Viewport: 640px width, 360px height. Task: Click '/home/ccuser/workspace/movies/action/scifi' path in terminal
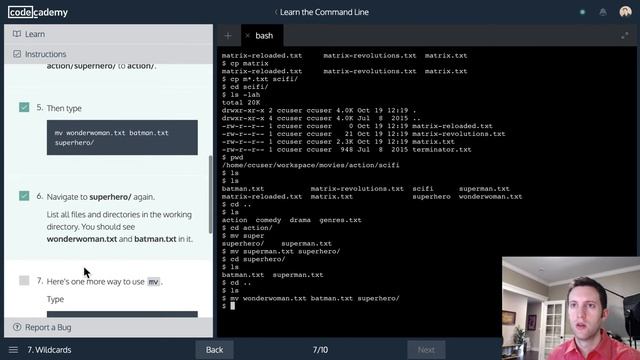(x=311, y=165)
